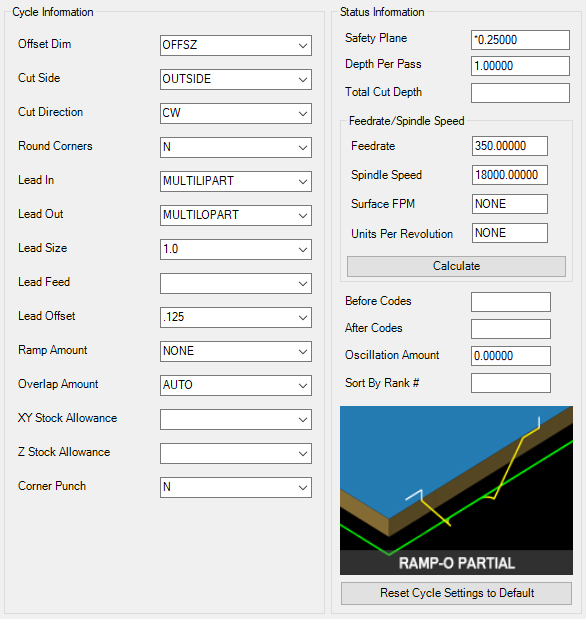Screen dimensions: 586x619
Task: Open the Lead Offset dropdown showing .125
Action: 236,317
